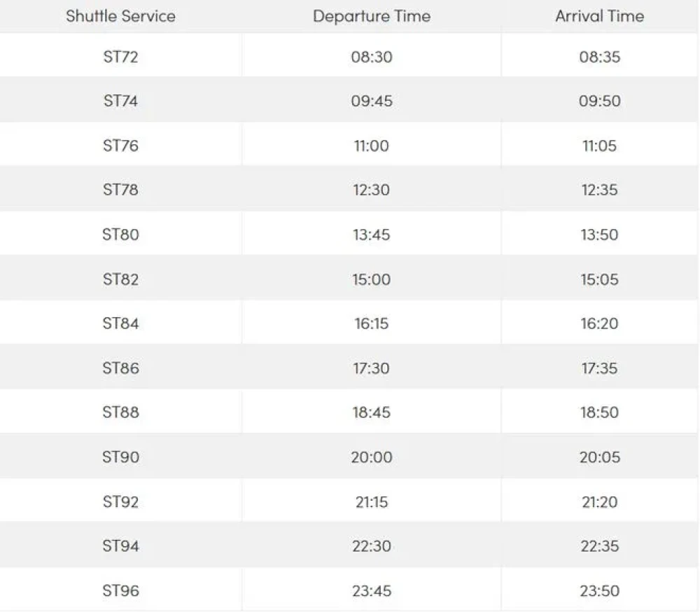
Task: Select the 18:50 arrival time cell
Action: [x=599, y=412]
